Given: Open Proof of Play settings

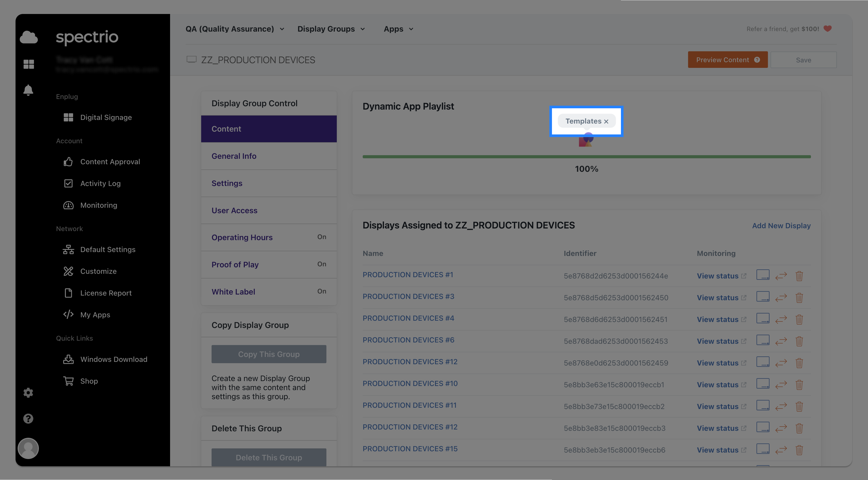Looking at the screenshot, I should [269, 264].
